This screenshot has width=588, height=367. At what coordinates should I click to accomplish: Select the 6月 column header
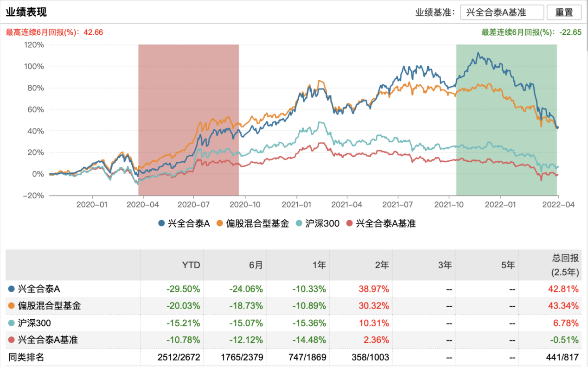click(x=256, y=265)
